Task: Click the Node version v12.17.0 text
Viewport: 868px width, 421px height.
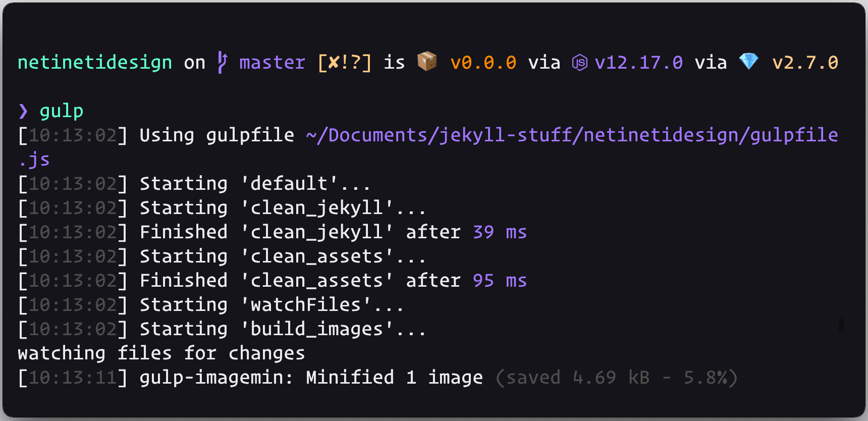Action: (639, 63)
